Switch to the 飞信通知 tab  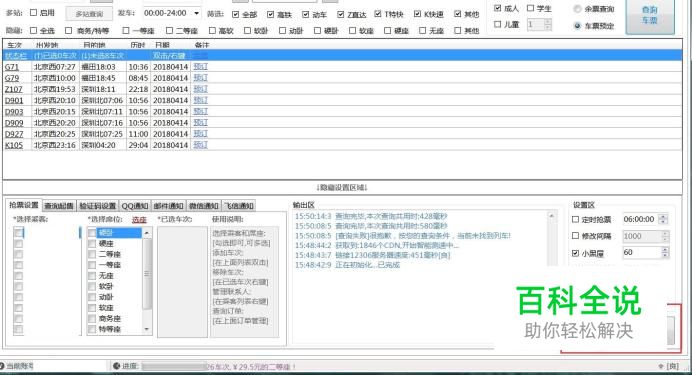click(x=238, y=206)
